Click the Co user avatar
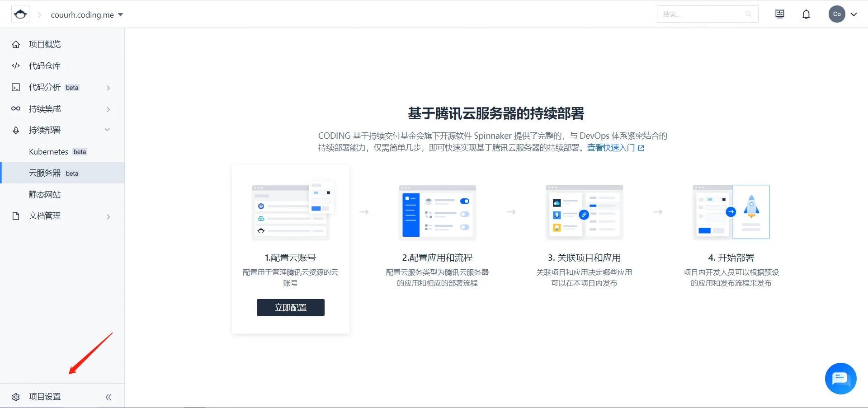Viewport: 868px width, 408px height. tap(837, 14)
